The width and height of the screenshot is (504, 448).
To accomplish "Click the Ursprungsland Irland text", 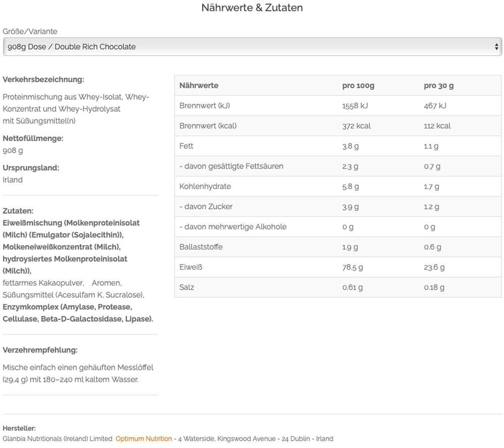I will (x=13, y=179).
